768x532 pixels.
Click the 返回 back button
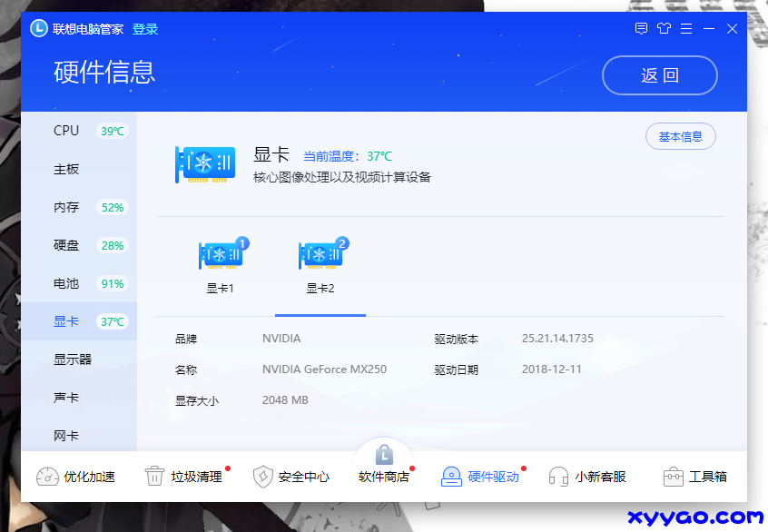click(660, 75)
